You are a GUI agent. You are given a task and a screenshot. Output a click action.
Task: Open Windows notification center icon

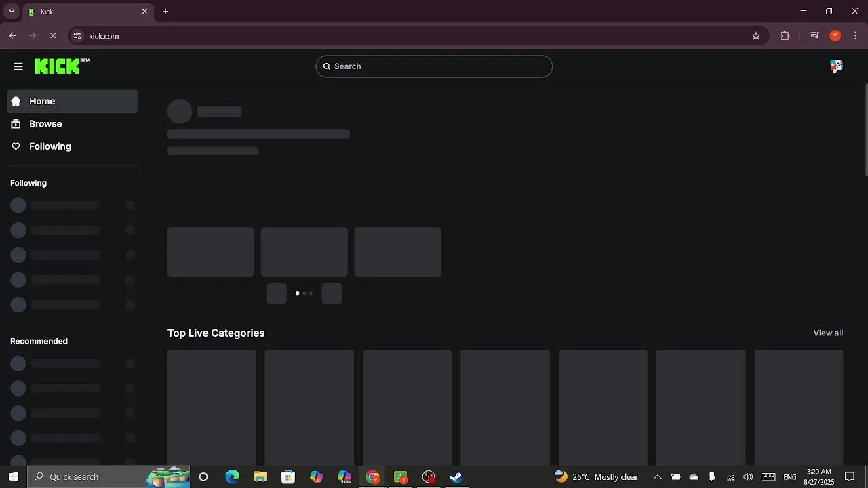point(850,476)
